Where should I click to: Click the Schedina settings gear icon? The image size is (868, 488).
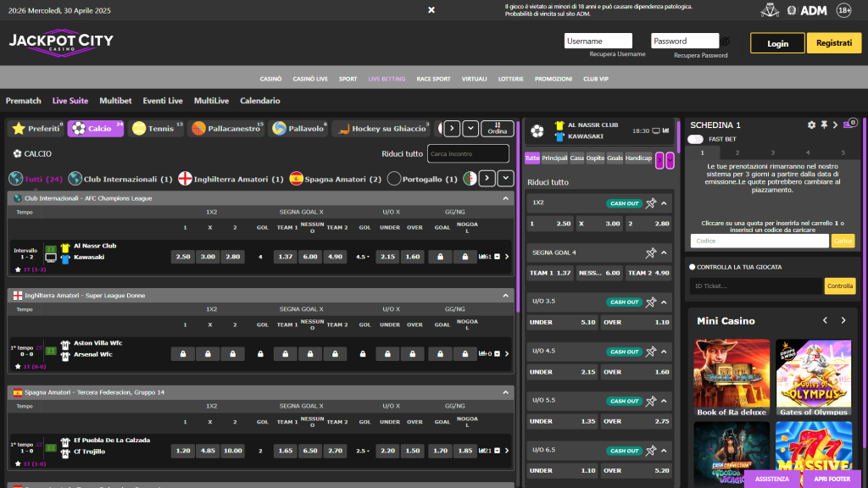pos(811,125)
